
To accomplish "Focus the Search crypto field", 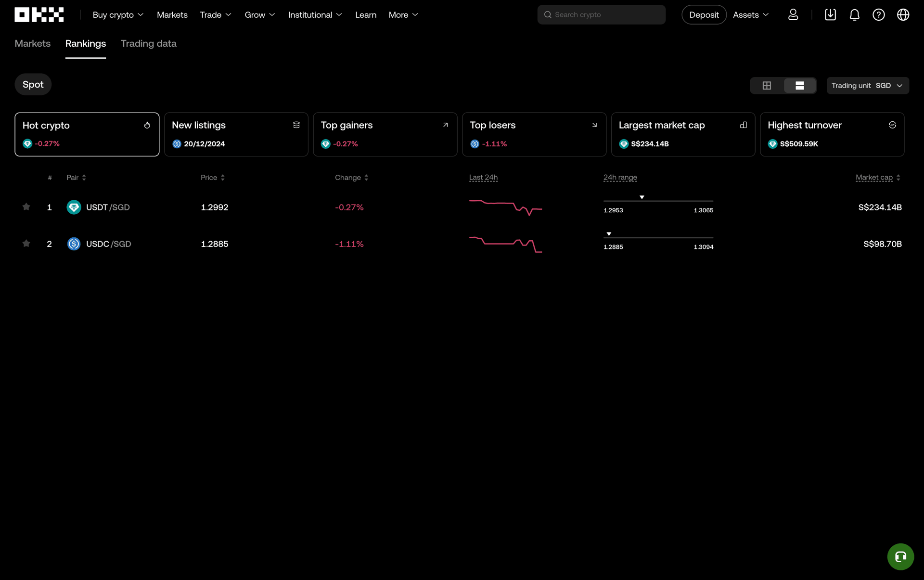I will 602,15.
